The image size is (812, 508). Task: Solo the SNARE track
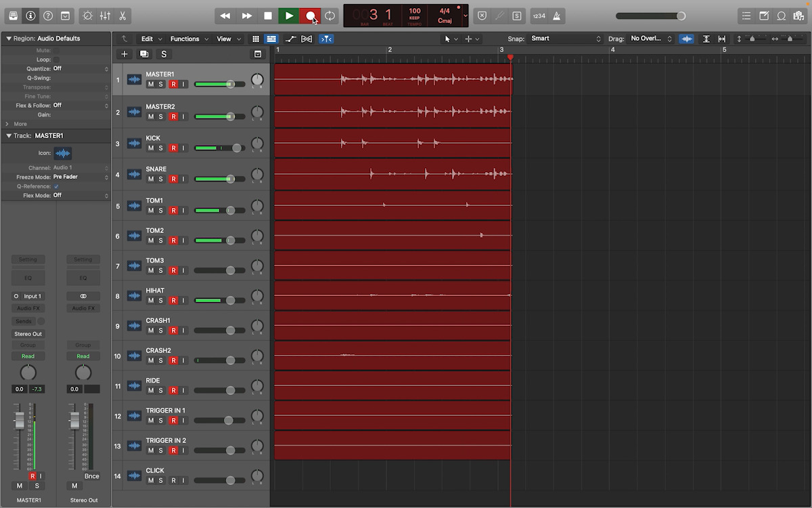coord(161,179)
